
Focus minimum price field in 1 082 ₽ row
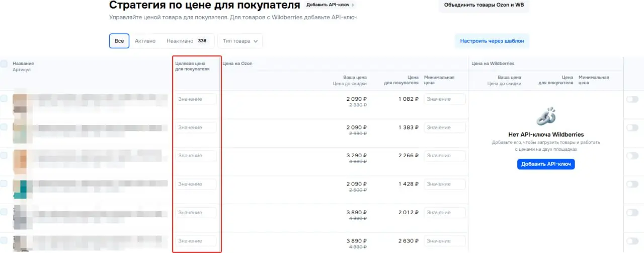445,99
